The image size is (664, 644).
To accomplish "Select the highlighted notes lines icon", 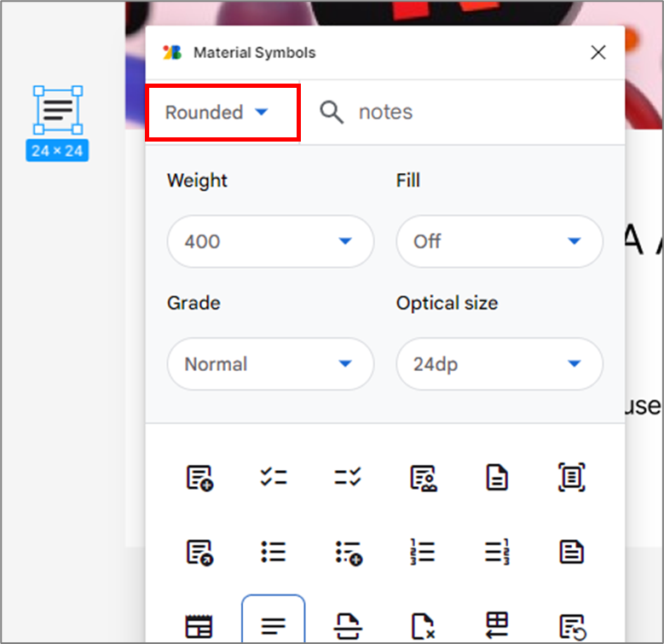I will 273,618.
